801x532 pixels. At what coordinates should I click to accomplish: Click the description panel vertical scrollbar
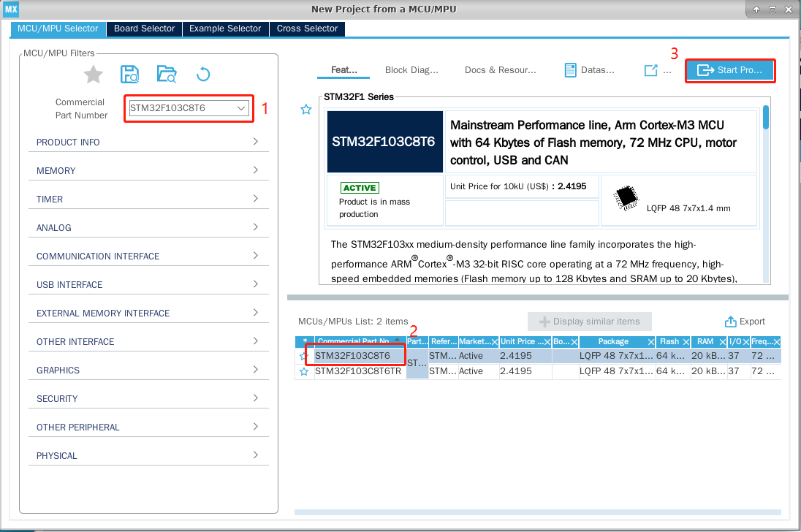(766, 118)
